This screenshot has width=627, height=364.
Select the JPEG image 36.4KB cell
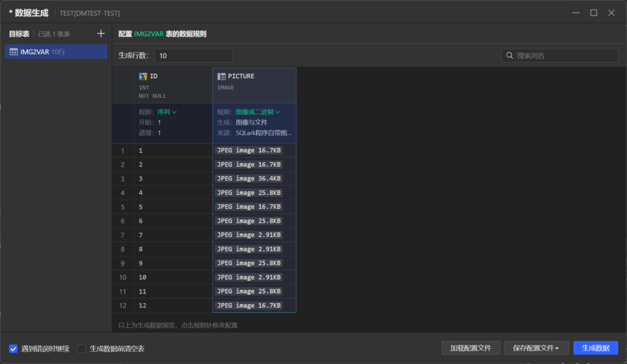coord(249,179)
